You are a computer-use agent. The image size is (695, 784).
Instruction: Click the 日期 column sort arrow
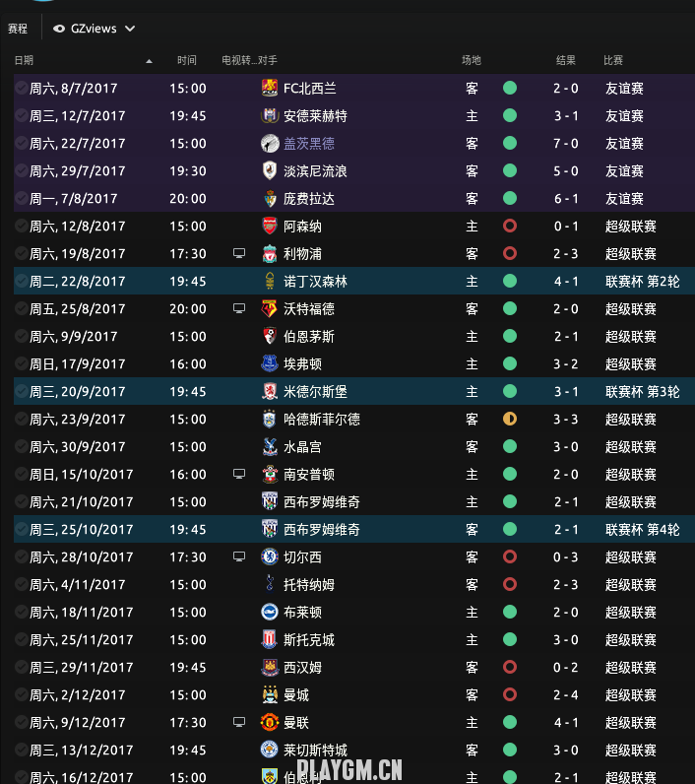point(149,61)
